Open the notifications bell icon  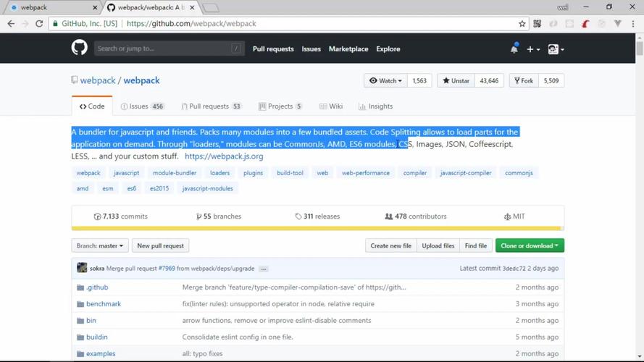[x=514, y=49]
